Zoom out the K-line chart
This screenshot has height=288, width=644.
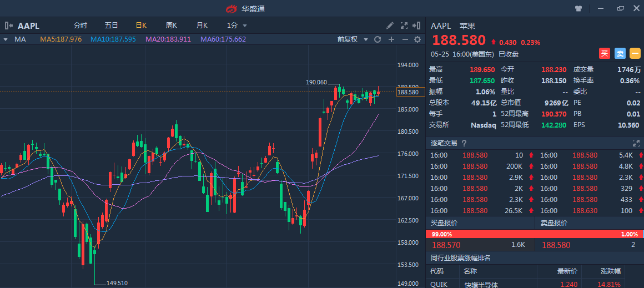[405, 39]
